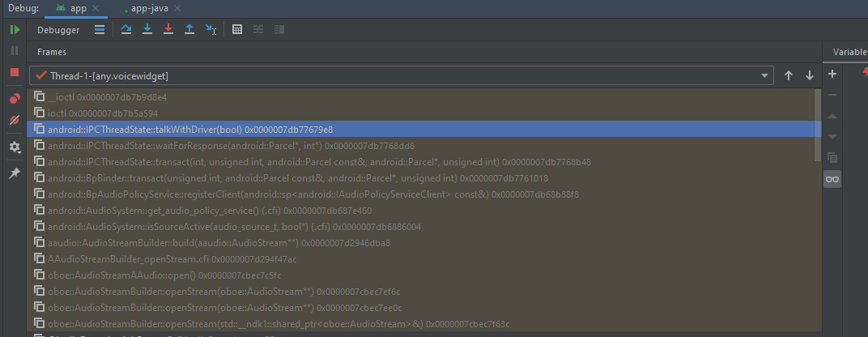Select the __ioctl frame

[421, 97]
